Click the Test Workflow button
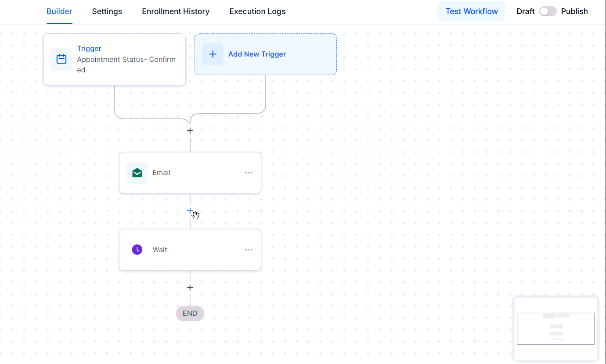The height and width of the screenshot is (364, 606). click(472, 11)
